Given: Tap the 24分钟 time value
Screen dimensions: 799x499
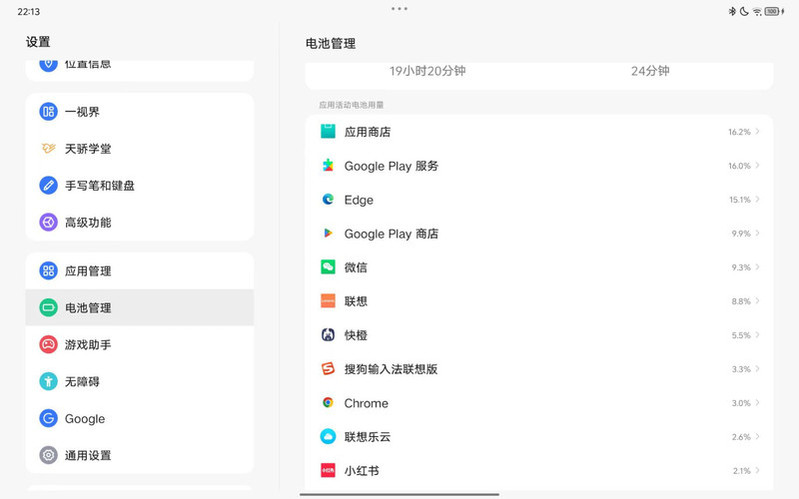Looking at the screenshot, I should point(650,71).
